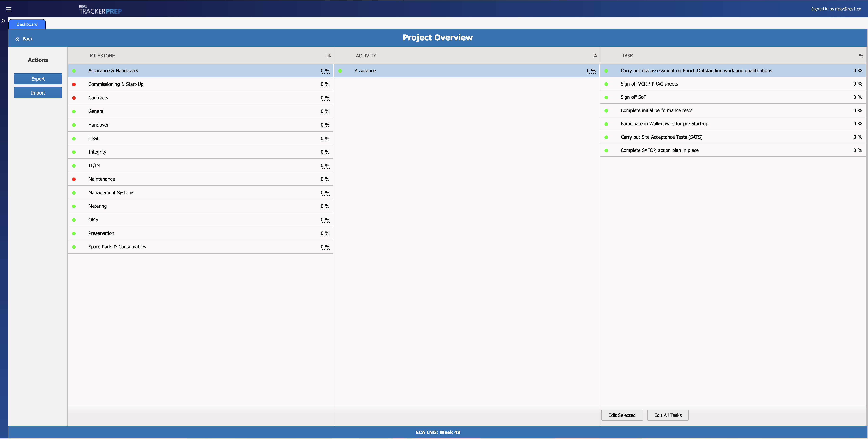This screenshot has width=868, height=439.
Task: Click the Back double-arrow icon
Action: click(17, 39)
